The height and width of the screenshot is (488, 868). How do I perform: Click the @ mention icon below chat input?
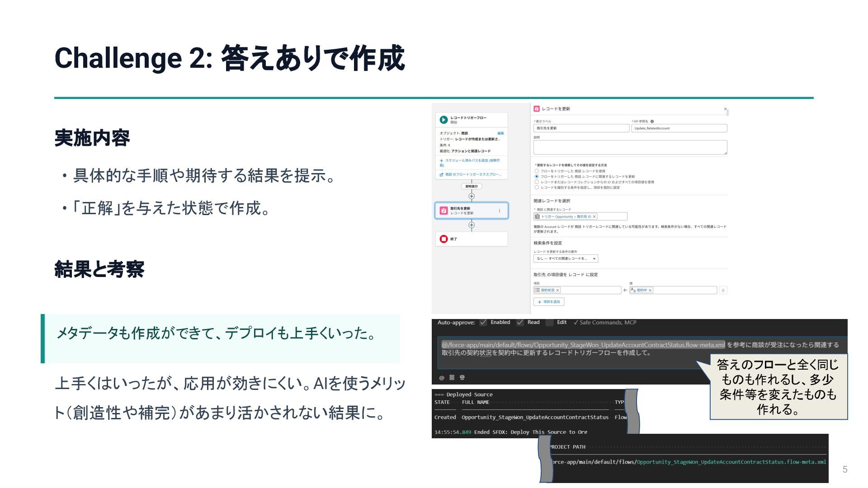pyautogui.click(x=441, y=378)
